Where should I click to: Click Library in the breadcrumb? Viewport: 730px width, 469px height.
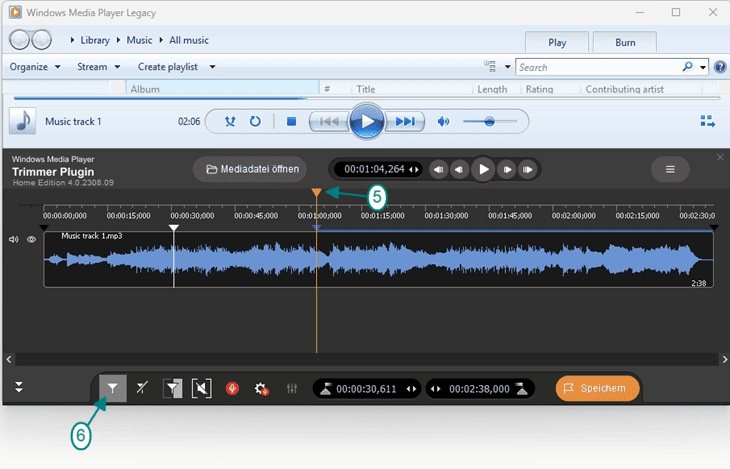(x=95, y=40)
